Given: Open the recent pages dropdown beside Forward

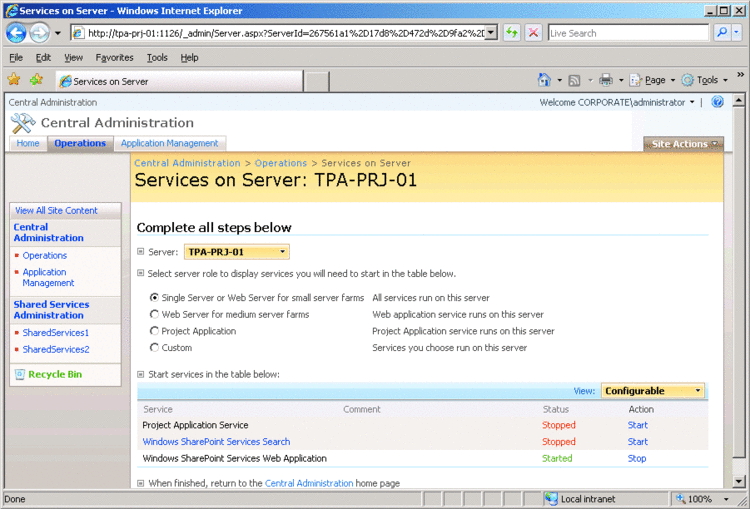Looking at the screenshot, I should click(58, 33).
